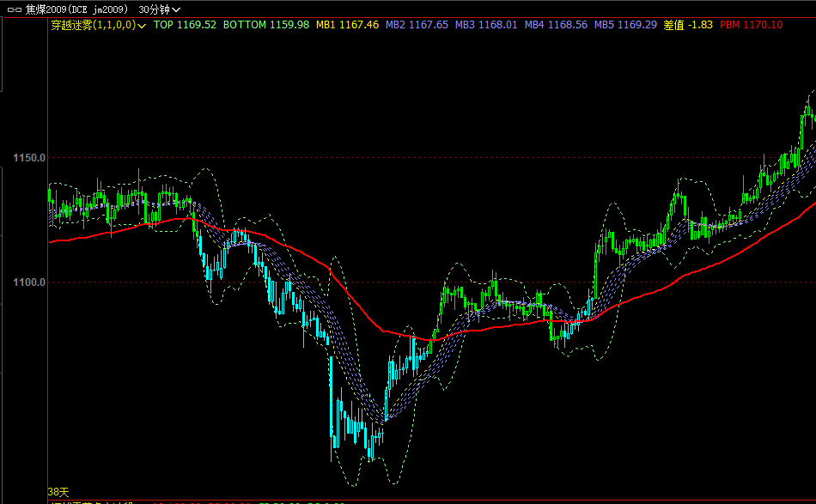Viewport: 816px width, 504px height.
Task: Open the 30分钟 timeframe dropdown
Action: tap(159, 9)
